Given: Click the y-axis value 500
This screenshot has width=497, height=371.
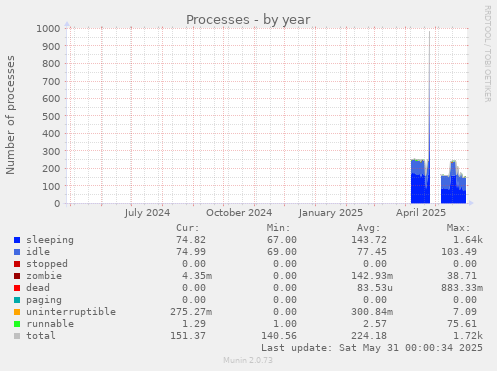Looking at the screenshot, I should 51,116.
